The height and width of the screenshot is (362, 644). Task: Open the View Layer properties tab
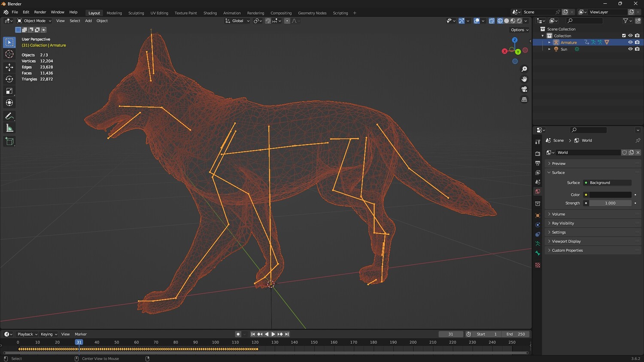[x=538, y=172]
